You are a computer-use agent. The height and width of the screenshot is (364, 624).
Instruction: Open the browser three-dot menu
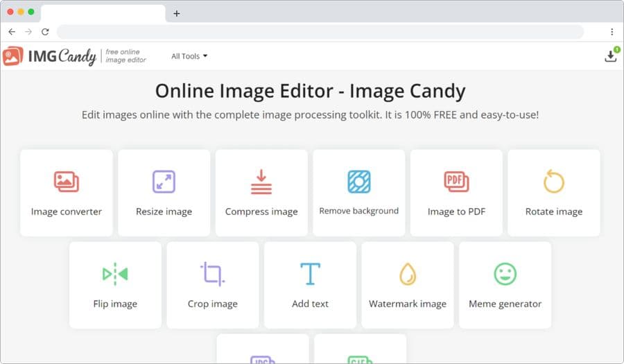click(612, 32)
